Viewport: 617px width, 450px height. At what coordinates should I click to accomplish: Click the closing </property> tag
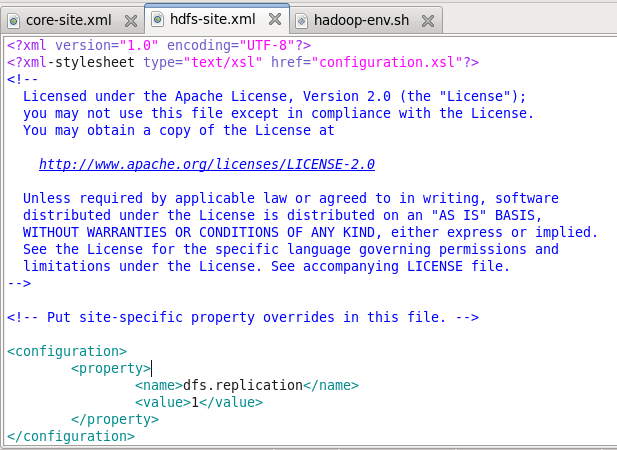pyautogui.click(x=115, y=419)
